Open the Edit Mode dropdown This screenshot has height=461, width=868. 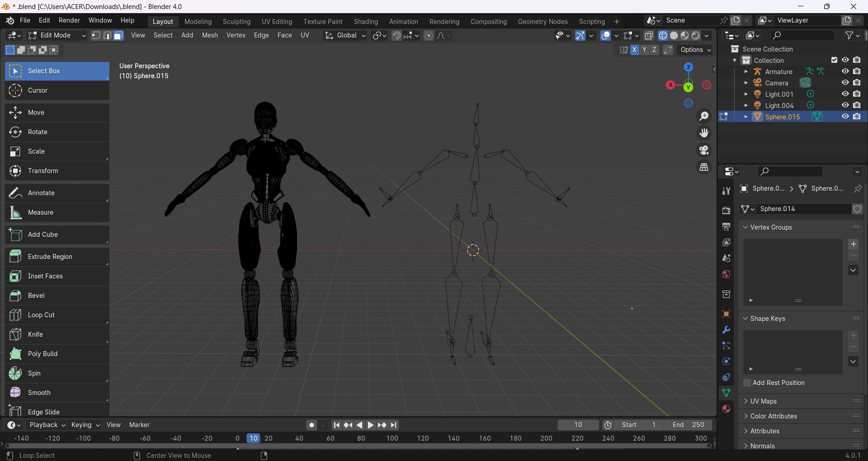tap(57, 36)
